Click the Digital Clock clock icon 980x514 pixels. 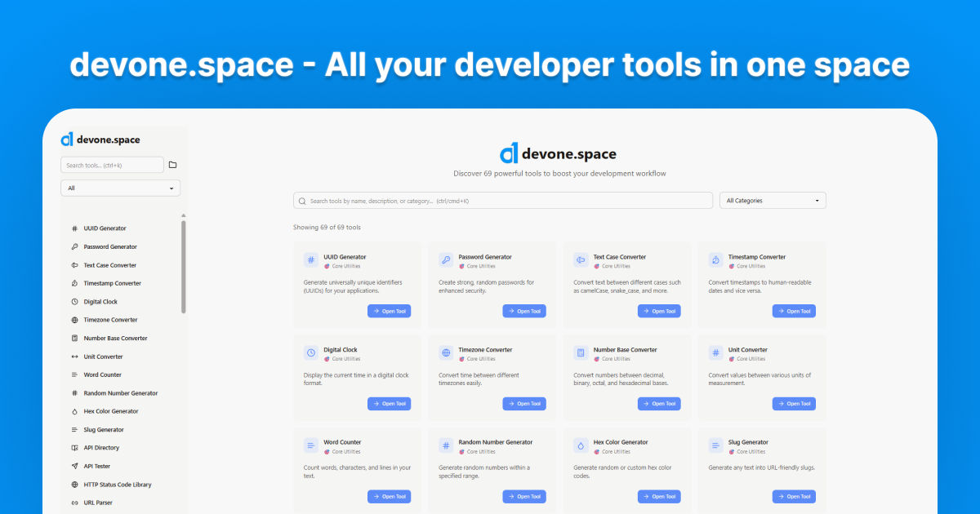coord(310,352)
